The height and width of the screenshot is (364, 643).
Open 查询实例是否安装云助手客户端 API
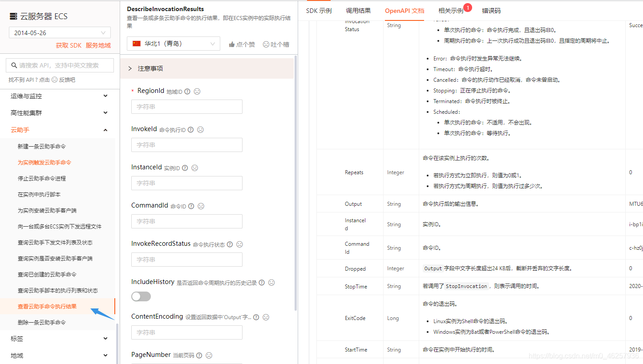point(55,258)
